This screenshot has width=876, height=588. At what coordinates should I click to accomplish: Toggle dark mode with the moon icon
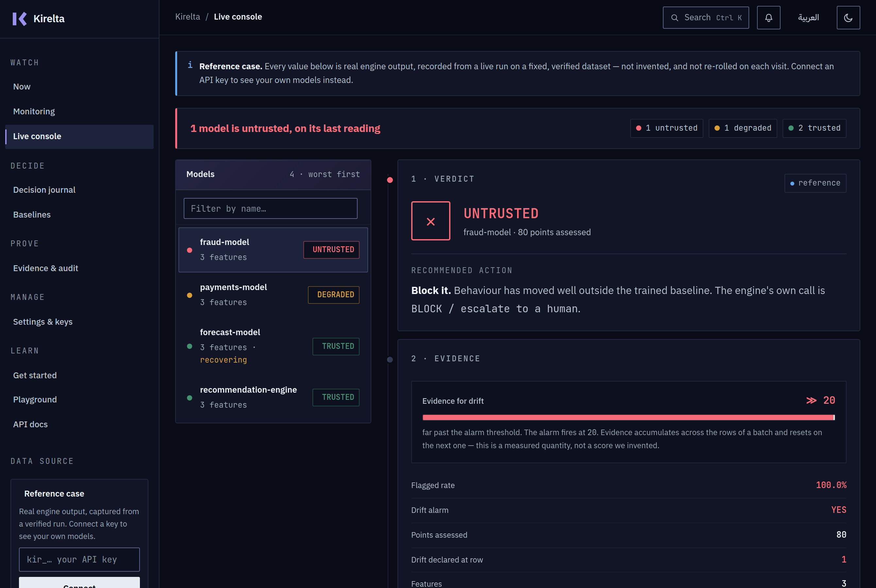[848, 18]
